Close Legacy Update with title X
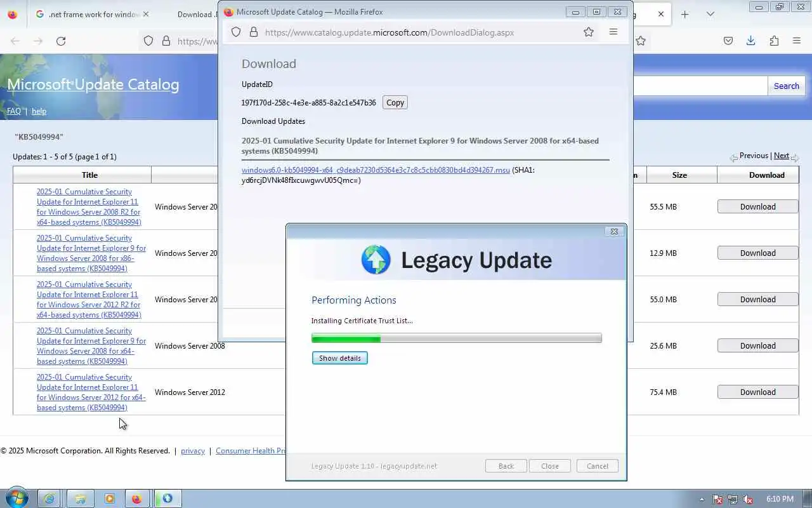 [614, 232]
